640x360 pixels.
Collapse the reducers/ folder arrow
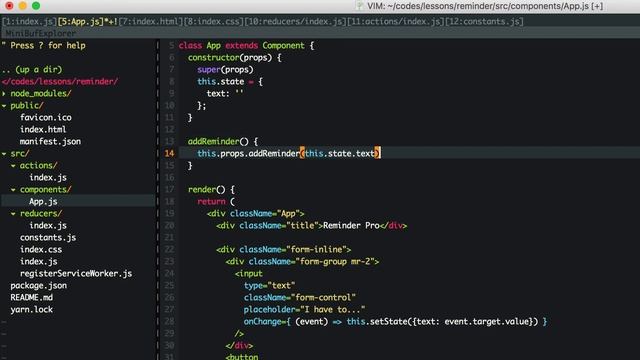pos(13,213)
